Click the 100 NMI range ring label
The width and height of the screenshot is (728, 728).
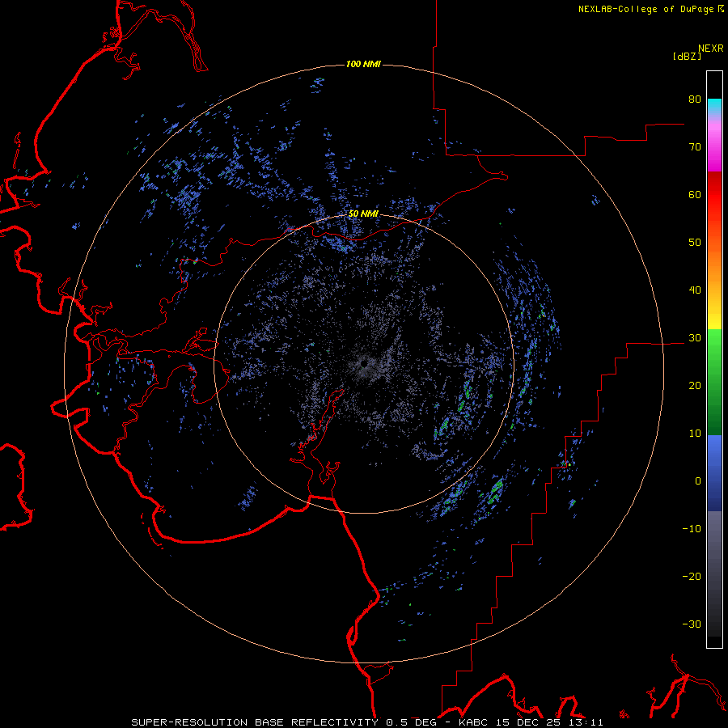[363, 64]
